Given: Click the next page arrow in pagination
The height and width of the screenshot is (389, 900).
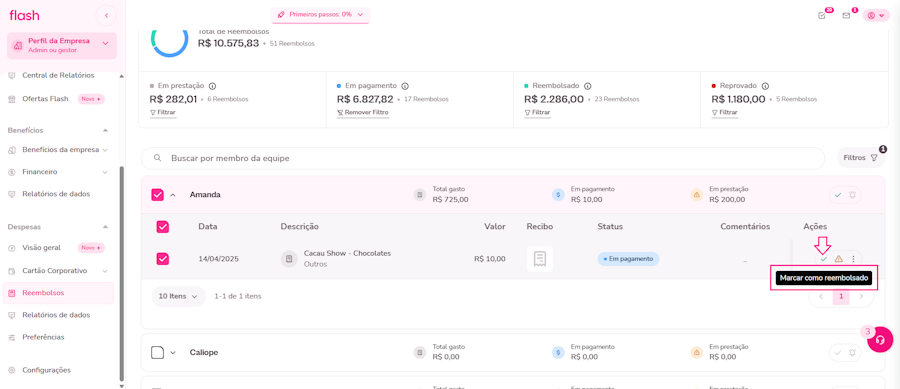Looking at the screenshot, I should [x=861, y=297].
